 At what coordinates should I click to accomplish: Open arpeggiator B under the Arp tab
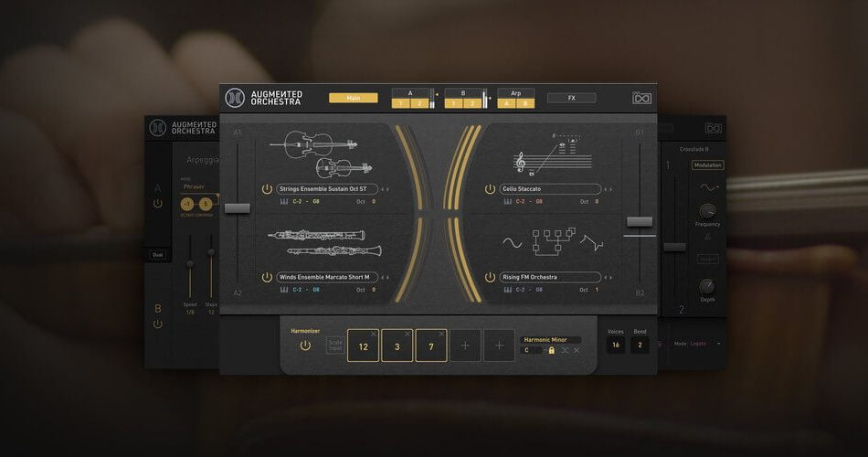pos(525,103)
